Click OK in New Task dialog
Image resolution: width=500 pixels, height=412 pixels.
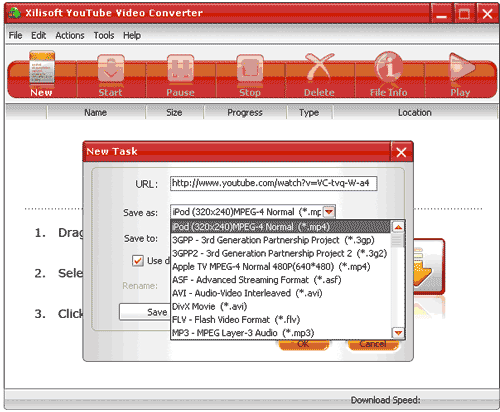303,345
